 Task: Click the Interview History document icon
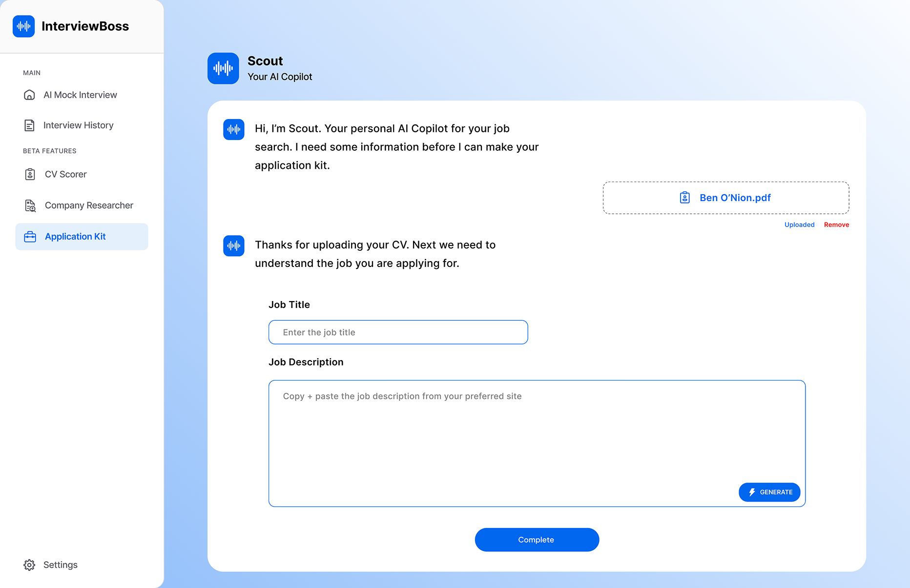[x=29, y=125]
